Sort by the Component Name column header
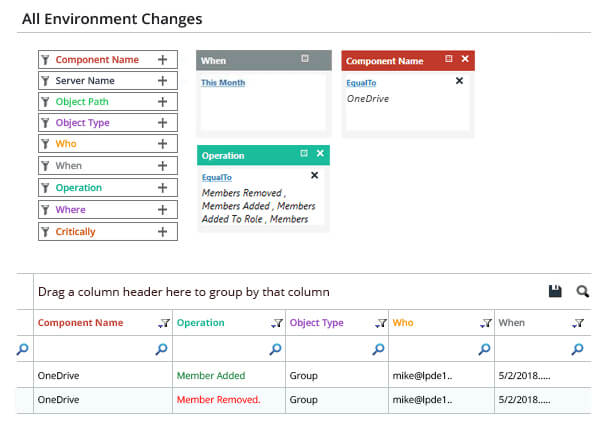Screen dimensions: 612x430 [x=80, y=323]
